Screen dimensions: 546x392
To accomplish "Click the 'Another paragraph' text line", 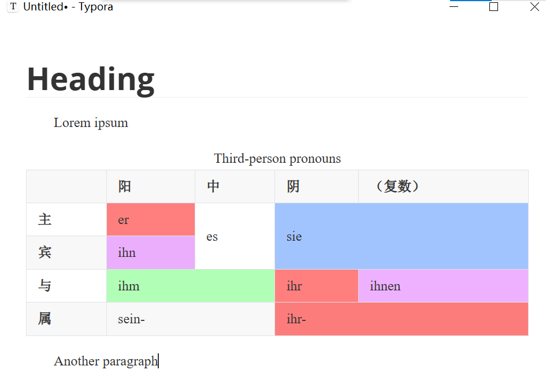I will 106,361.
